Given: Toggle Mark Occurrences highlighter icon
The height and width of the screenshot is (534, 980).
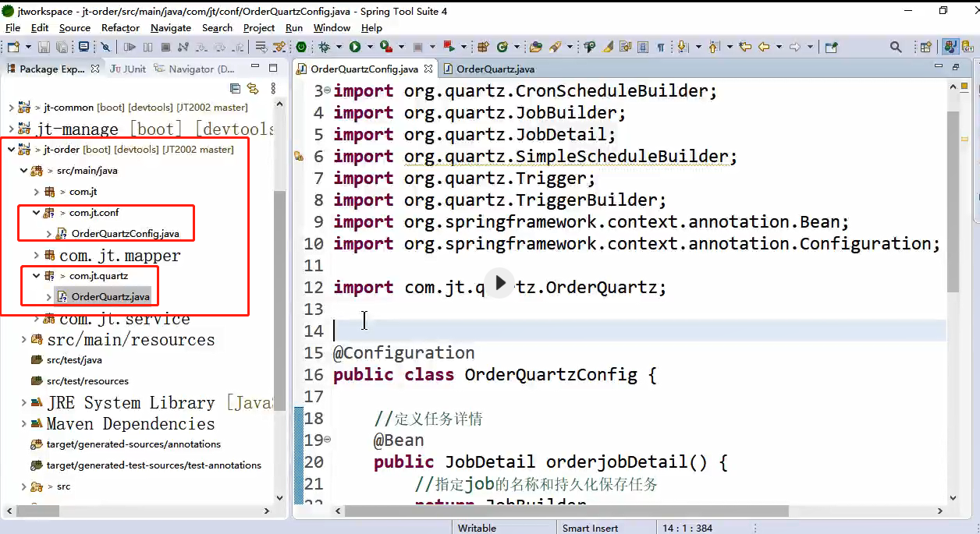Looking at the screenshot, I should [608, 47].
